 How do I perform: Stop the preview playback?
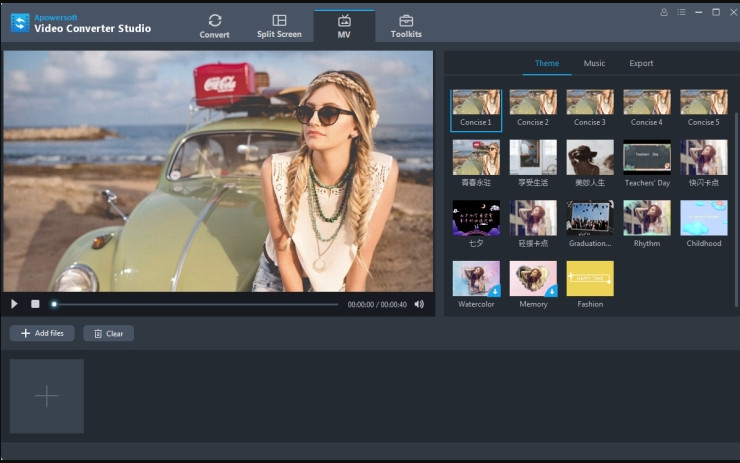click(x=35, y=304)
